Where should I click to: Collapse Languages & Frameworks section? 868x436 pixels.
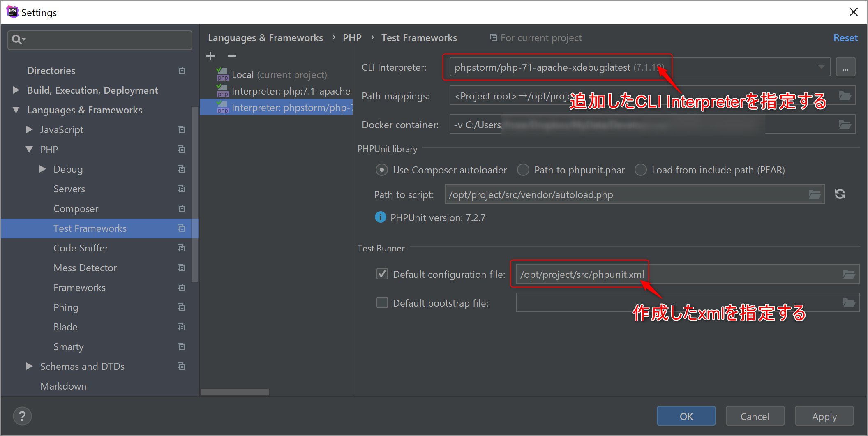point(16,110)
